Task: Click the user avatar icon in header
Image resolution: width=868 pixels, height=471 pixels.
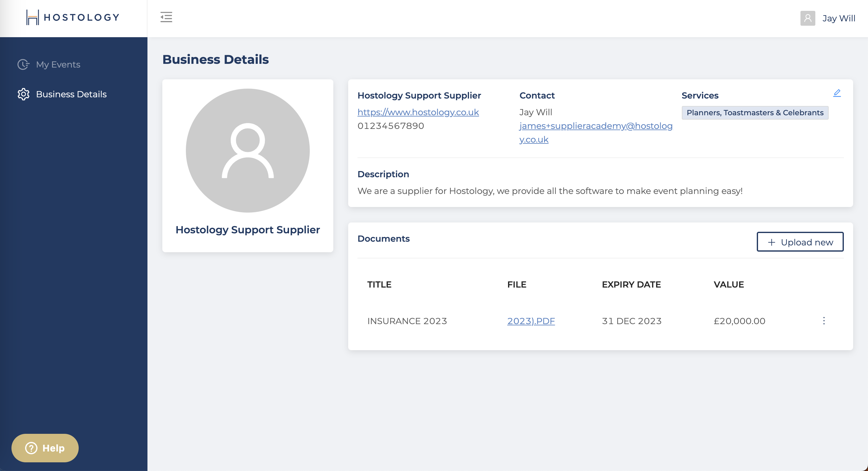Action: 807,18
